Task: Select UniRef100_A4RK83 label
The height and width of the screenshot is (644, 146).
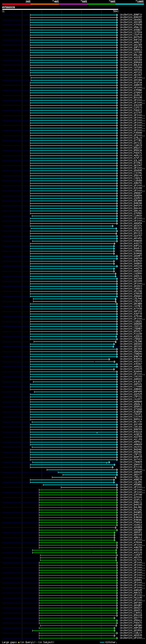Action: tap(131, 379)
